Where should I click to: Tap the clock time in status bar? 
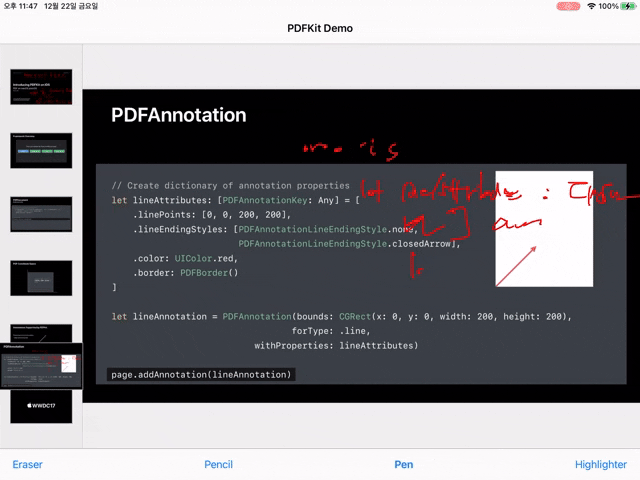tap(20, 6)
